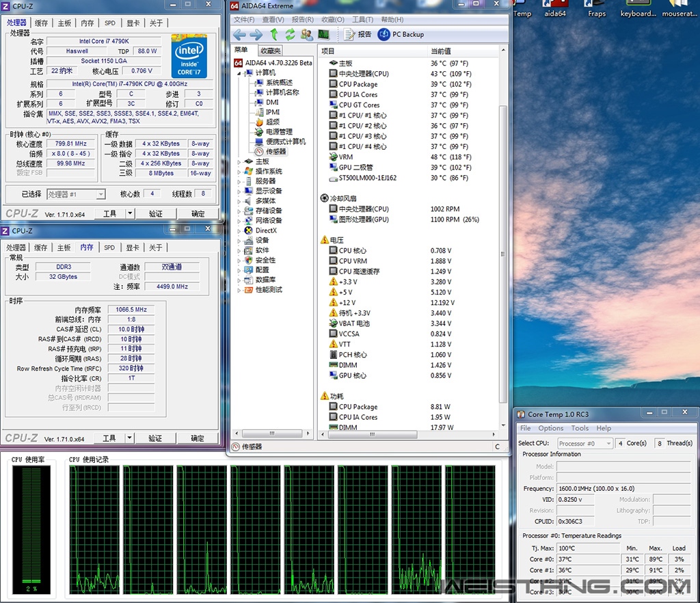The height and width of the screenshot is (603, 700).
Task: Click 确定 button in memory CPU-Z window
Action: pos(198,438)
